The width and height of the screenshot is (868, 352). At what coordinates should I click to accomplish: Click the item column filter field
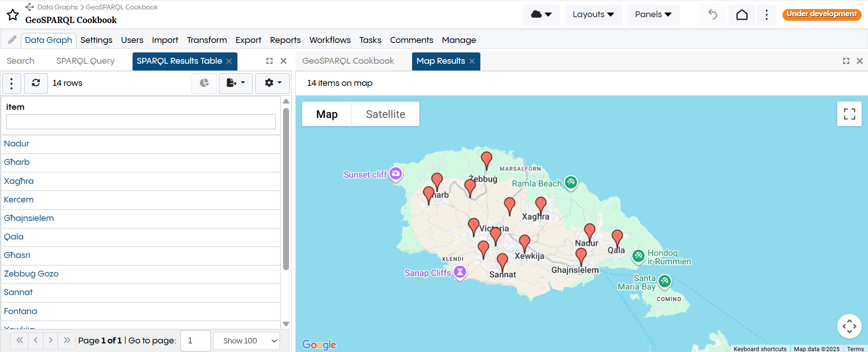point(141,122)
